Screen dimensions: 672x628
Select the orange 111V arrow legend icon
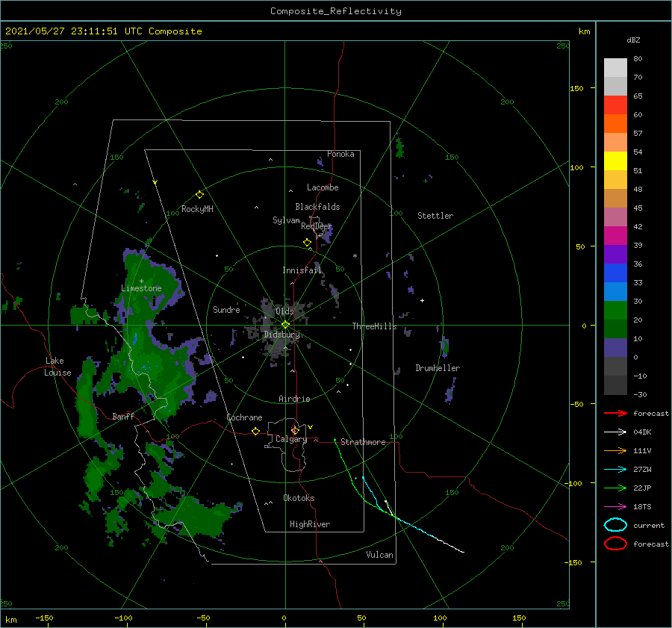615,450
